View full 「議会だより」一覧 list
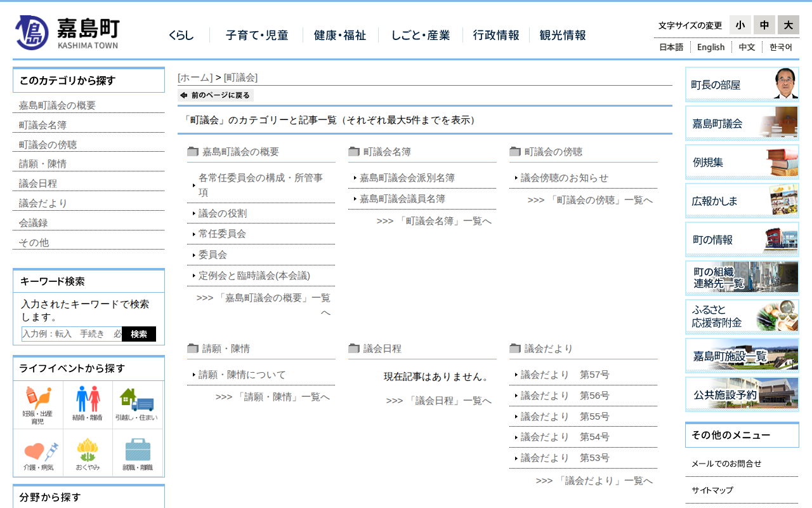This screenshot has width=812, height=508. [x=594, y=481]
